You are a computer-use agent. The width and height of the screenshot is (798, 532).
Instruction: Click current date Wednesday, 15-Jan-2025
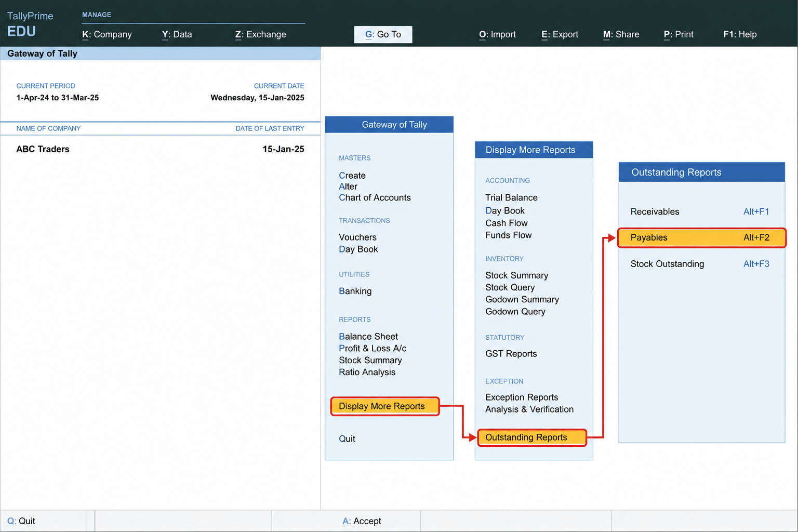pyautogui.click(x=257, y=98)
